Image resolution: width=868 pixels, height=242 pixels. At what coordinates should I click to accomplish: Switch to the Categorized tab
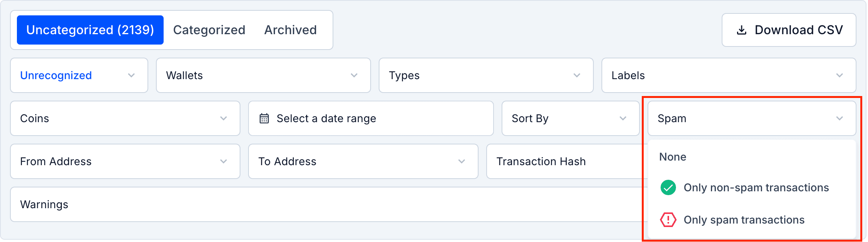pos(209,30)
